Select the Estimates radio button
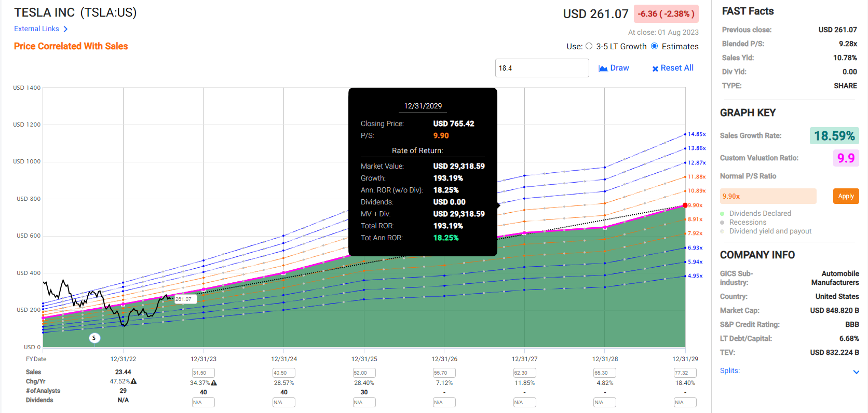The width and height of the screenshot is (868, 413). [x=655, y=46]
